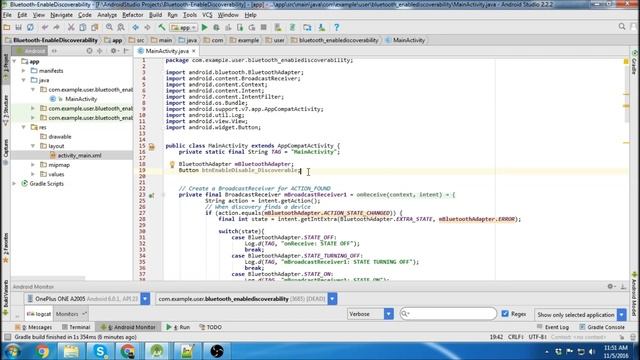The height and width of the screenshot is (360, 640).
Task: Click the navigate Back arrow icon
Action: [x=136, y=27]
